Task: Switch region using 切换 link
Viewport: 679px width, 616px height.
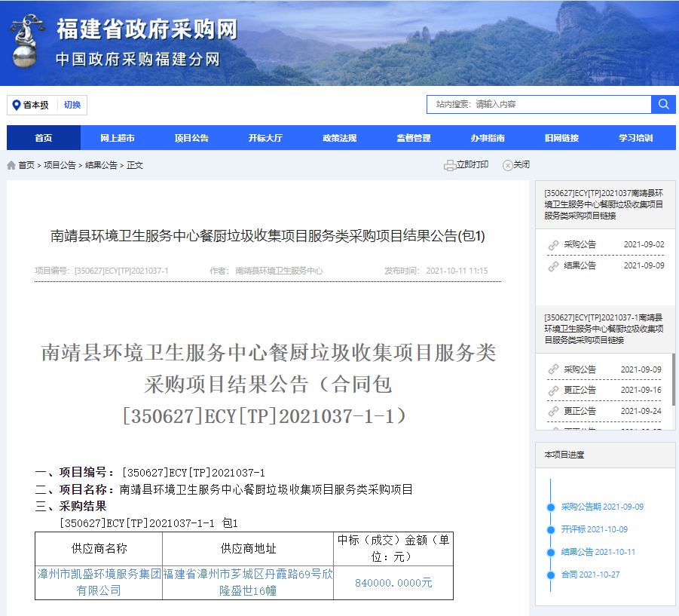Action: tap(72, 105)
